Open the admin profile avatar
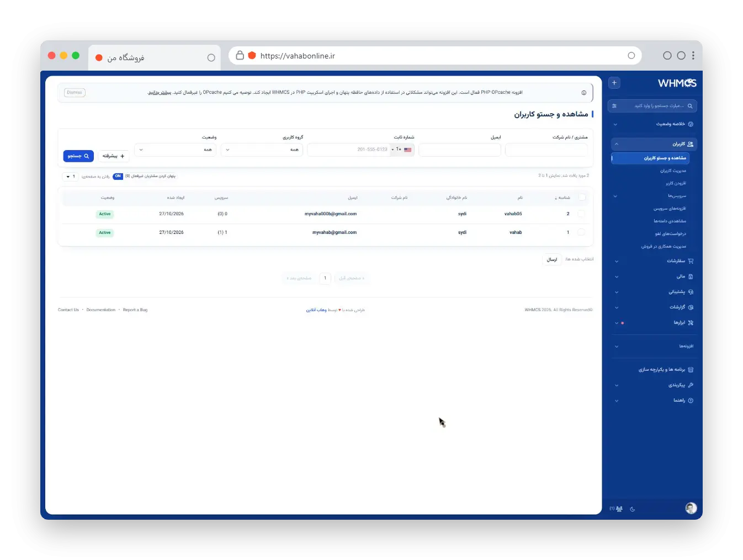743x560 pixels. (x=691, y=508)
